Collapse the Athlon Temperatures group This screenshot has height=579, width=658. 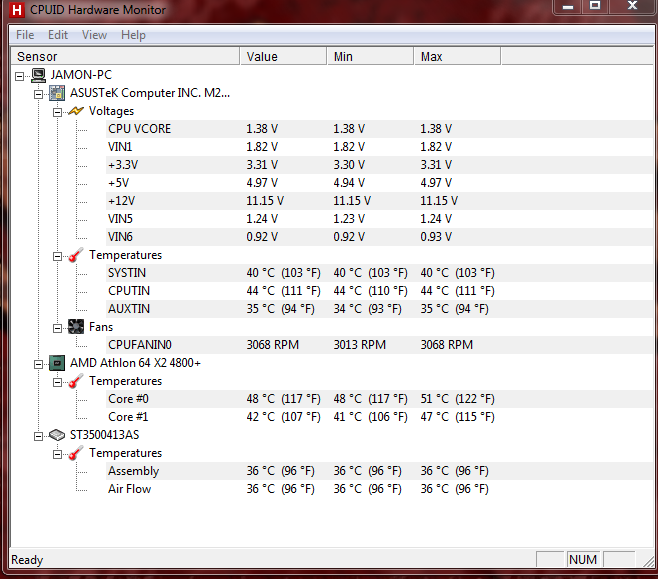click(x=57, y=382)
